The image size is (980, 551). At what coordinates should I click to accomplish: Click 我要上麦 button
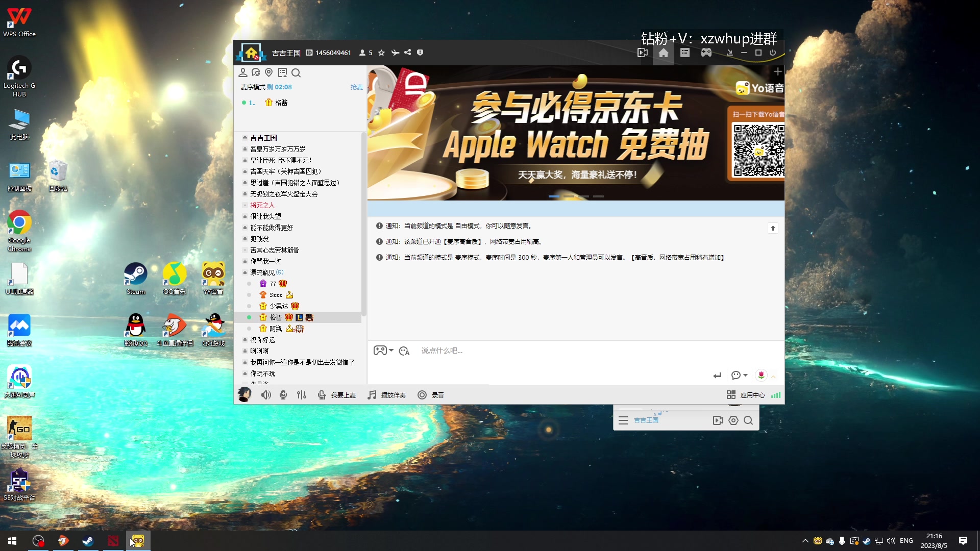click(x=337, y=395)
